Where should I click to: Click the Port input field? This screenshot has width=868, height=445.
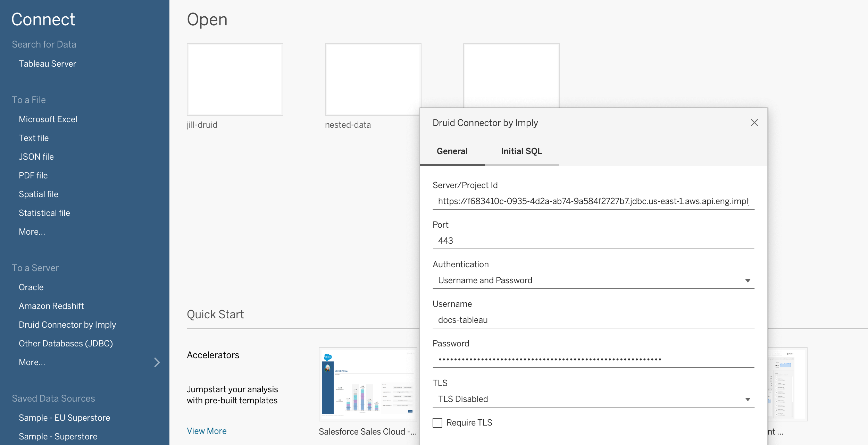click(x=593, y=241)
